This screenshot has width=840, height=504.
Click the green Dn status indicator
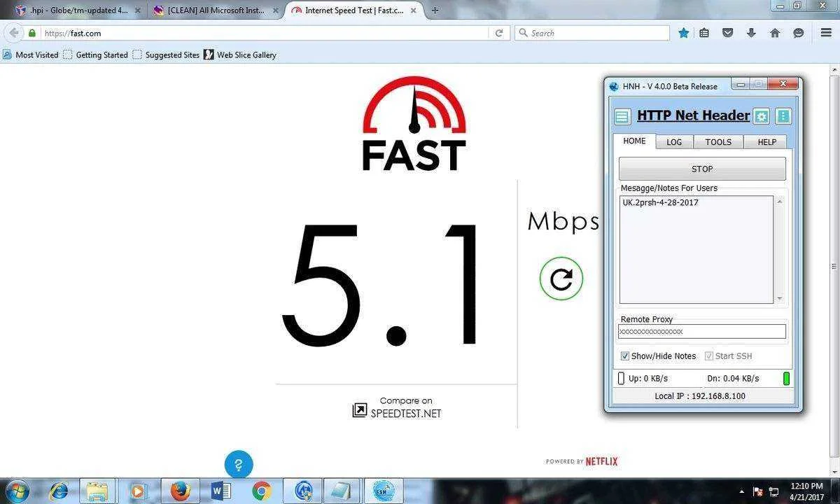coord(786,379)
